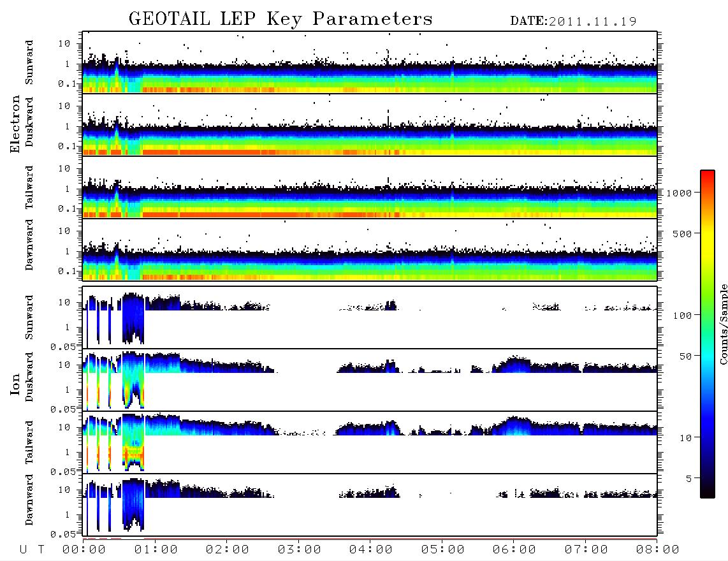The width and height of the screenshot is (728, 561).
Task: Click the 0.05 tick of Ion Dawnward axis
Action: pyautogui.click(x=62, y=534)
